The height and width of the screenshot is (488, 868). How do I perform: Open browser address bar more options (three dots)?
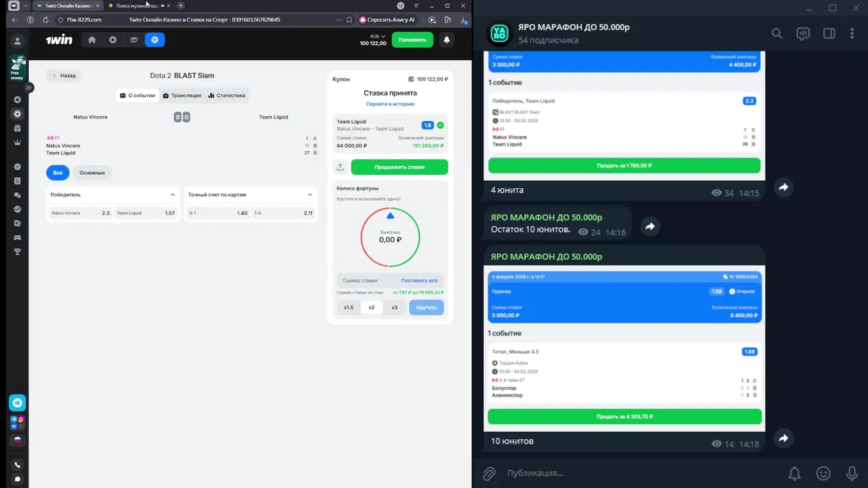click(x=339, y=20)
